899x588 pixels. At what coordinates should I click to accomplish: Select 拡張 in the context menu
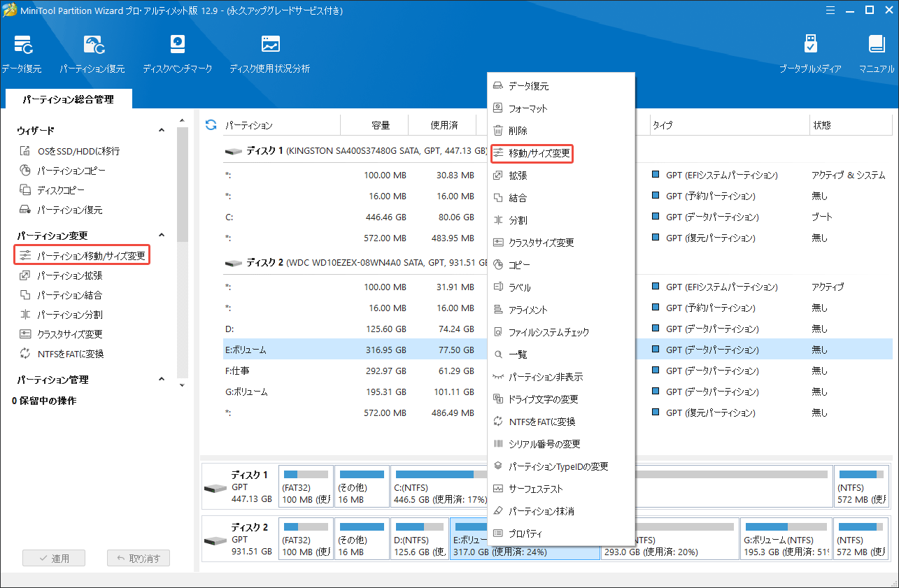point(561,175)
